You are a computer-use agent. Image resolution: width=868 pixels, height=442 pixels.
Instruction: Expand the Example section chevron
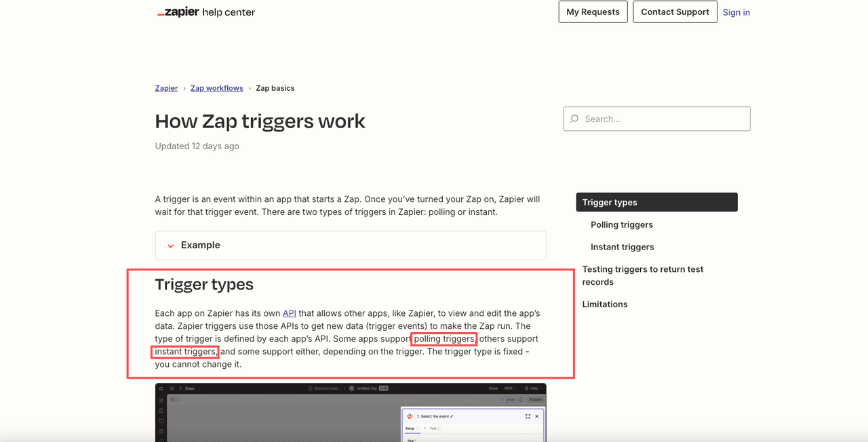pyautogui.click(x=171, y=245)
